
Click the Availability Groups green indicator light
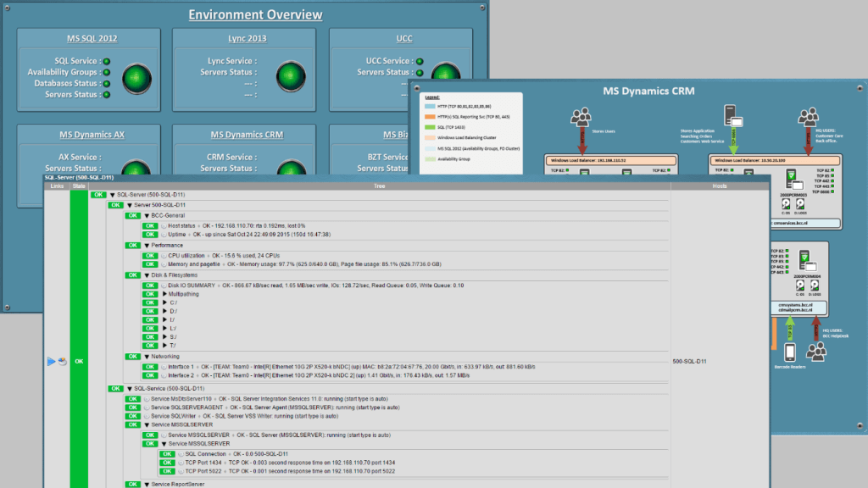point(107,73)
